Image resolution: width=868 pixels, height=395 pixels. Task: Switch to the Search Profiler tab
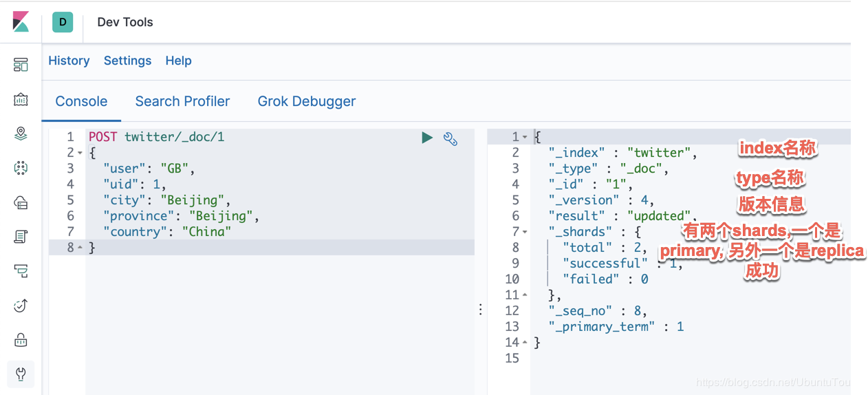tap(182, 101)
